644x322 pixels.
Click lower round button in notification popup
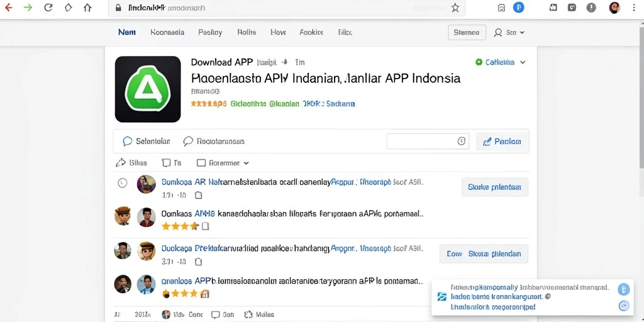(623, 306)
